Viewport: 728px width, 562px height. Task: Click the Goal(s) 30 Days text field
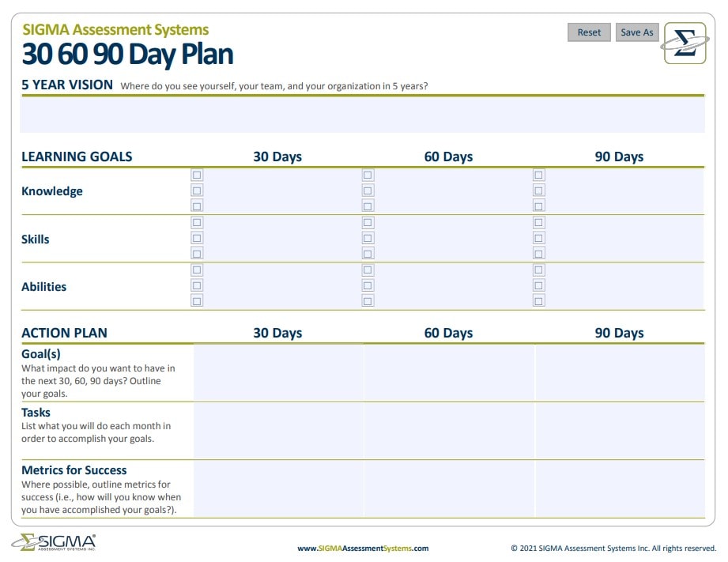[278, 372]
